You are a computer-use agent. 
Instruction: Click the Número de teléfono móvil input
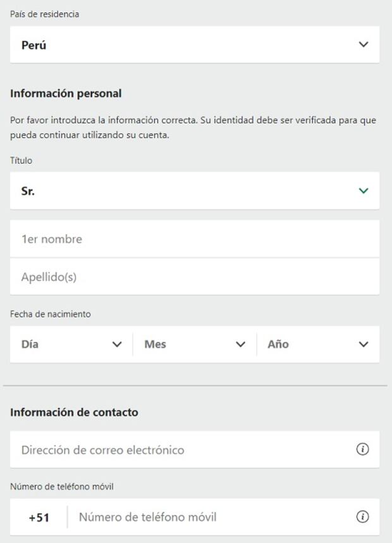[209, 517]
